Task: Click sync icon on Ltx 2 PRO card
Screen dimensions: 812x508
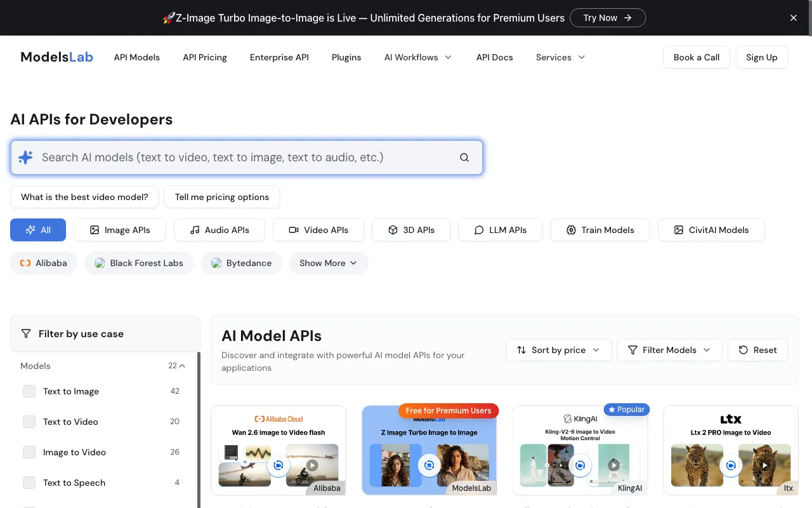Action: (x=731, y=465)
